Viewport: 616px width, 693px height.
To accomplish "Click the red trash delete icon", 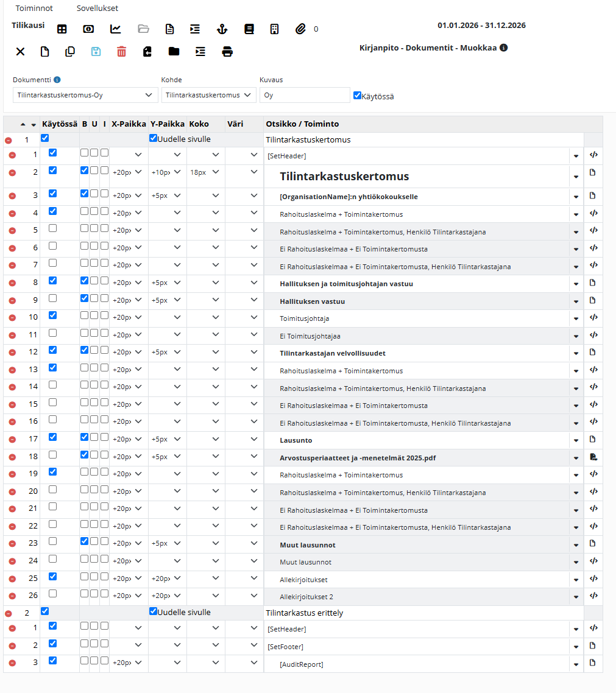I will pyautogui.click(x=122, y=52).
